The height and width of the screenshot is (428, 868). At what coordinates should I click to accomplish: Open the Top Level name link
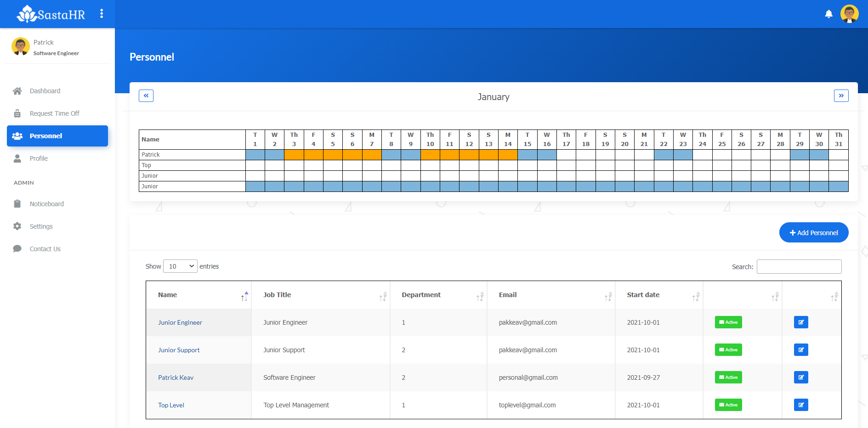click(x=171, y=405)
